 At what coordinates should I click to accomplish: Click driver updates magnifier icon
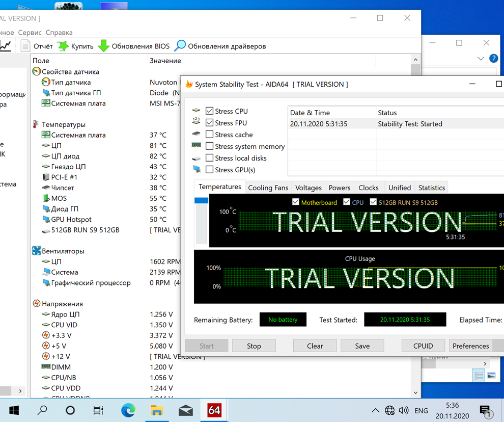click(180, 46)
